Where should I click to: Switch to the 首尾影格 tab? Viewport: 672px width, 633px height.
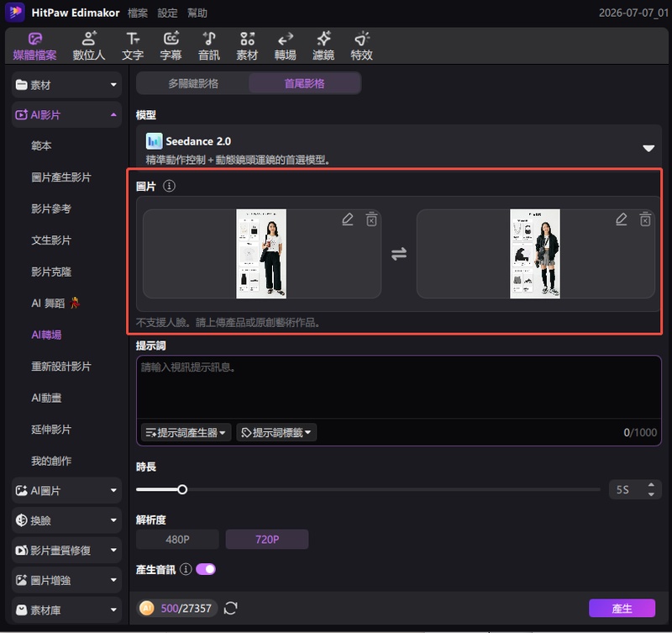tap(305, 83)
